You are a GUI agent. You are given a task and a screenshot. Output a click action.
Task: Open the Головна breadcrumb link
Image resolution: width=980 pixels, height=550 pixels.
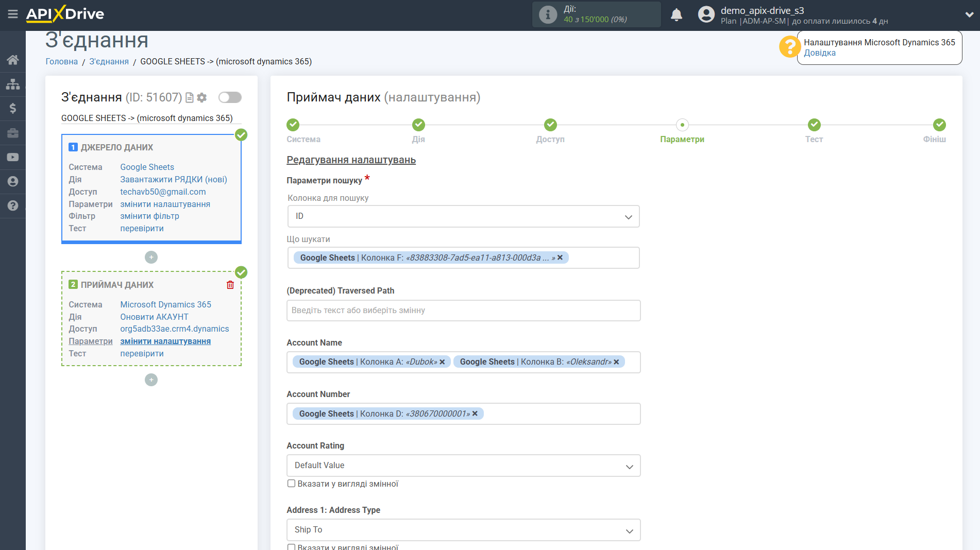[x=61, y=61]
